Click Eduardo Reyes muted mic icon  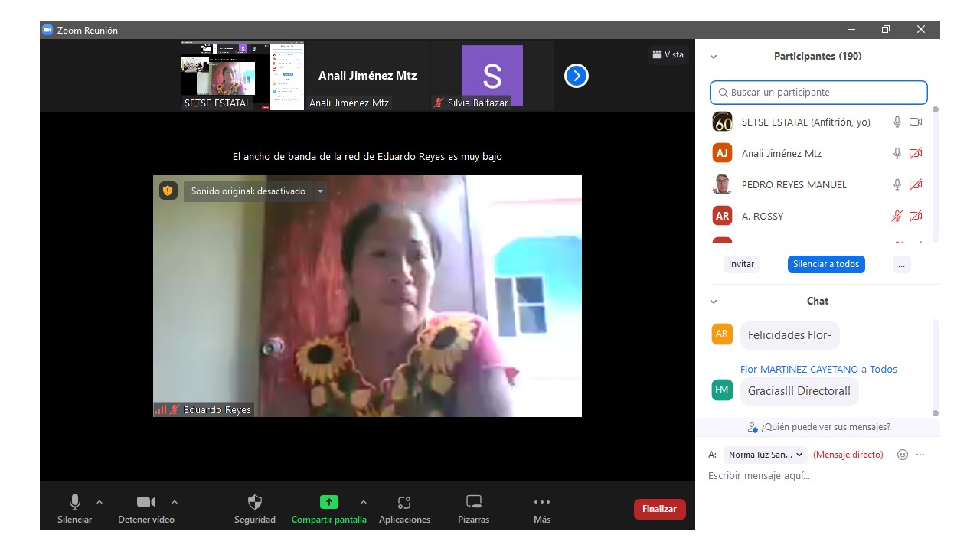coord(175,409)
